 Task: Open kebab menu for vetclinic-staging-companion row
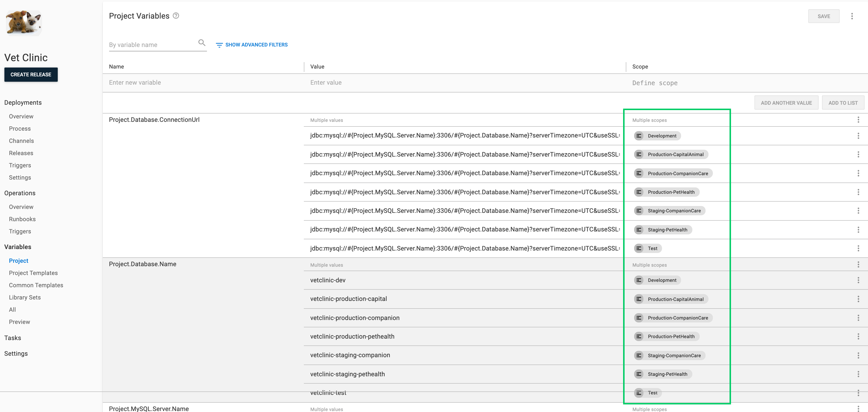click(x=858, y=355)
